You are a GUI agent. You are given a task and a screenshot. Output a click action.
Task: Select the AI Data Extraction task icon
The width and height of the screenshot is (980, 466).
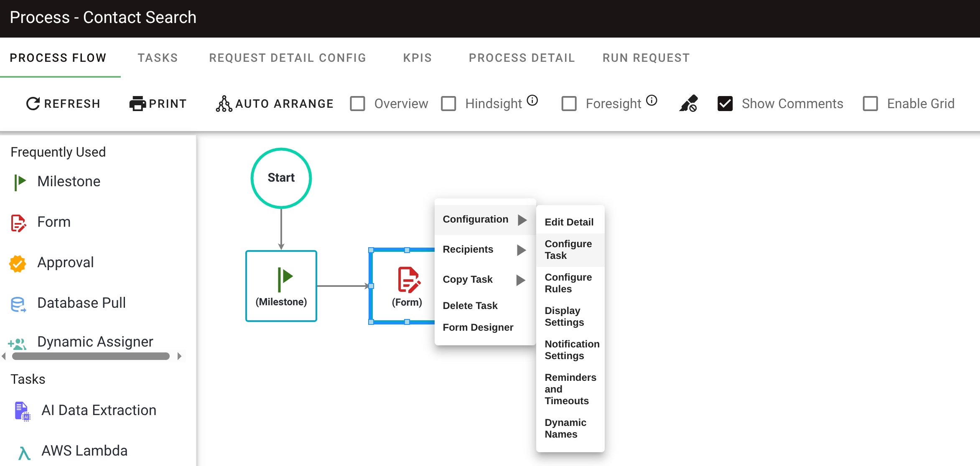pos(22,410)
